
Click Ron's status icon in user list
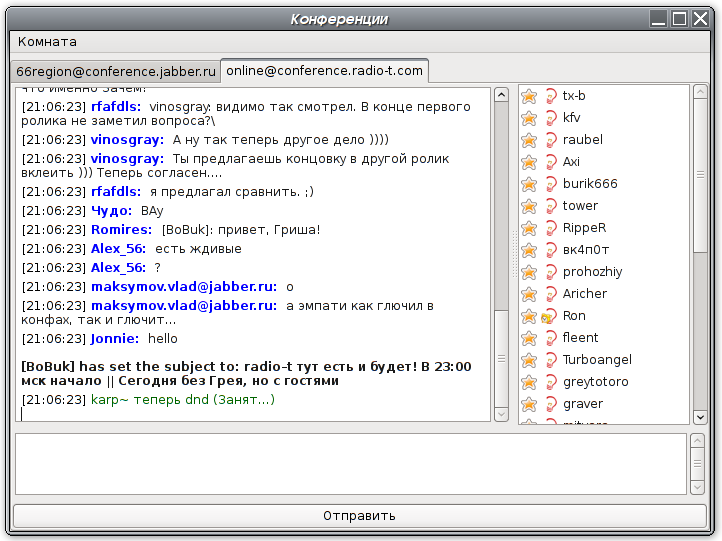click(548, 316)
